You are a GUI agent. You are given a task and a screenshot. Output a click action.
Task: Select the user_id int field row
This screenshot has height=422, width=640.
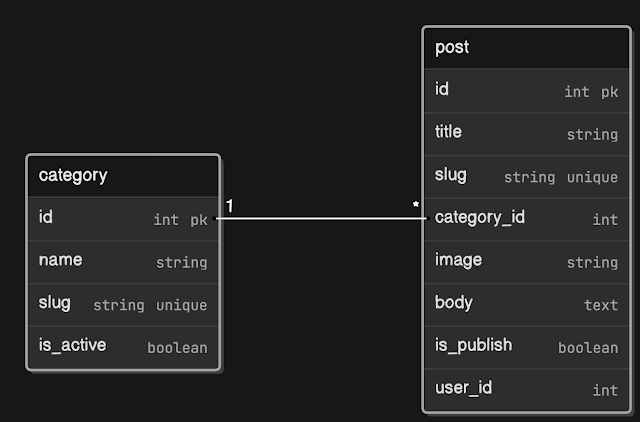(x=527, y=389)
